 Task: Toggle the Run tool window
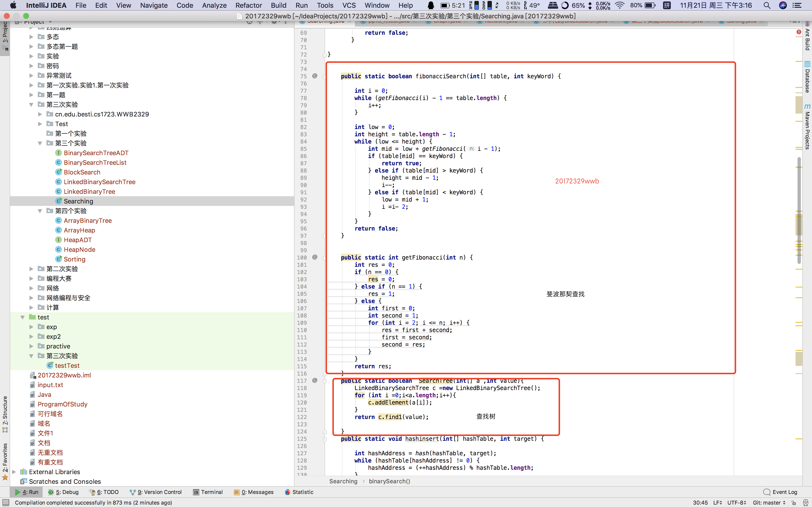27,492
